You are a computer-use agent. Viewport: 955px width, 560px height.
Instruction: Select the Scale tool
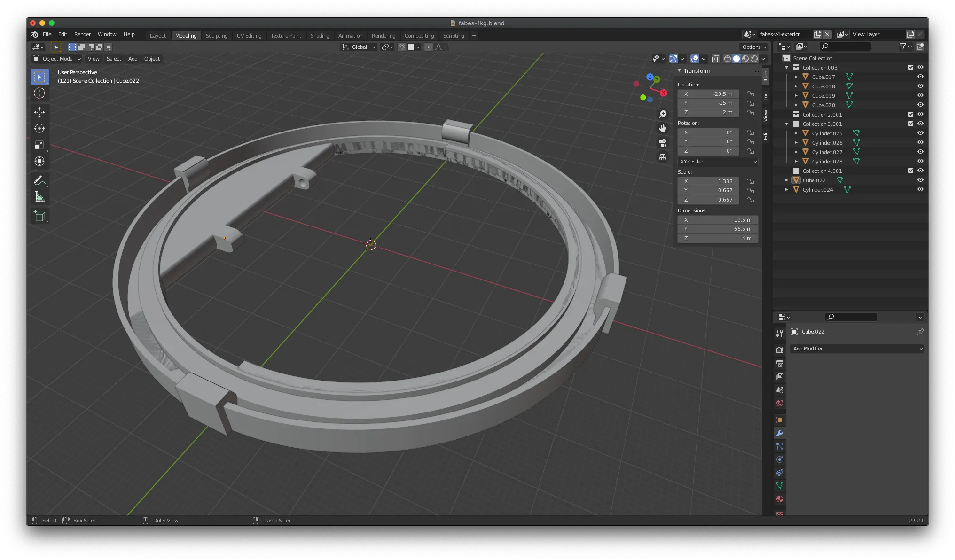click(x=39, y=145)
